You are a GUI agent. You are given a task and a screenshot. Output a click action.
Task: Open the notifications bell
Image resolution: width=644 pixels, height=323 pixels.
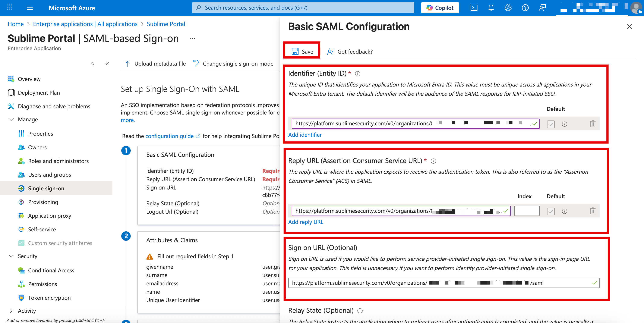pyautogui.click(x=491, y=8)
